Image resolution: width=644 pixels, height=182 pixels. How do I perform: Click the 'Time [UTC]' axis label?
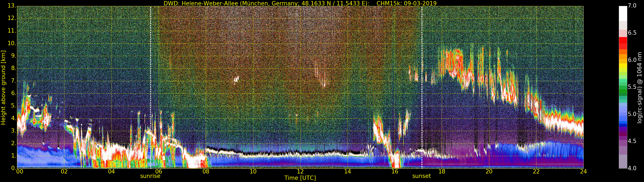pyautogui.click(x=300, y=178)
